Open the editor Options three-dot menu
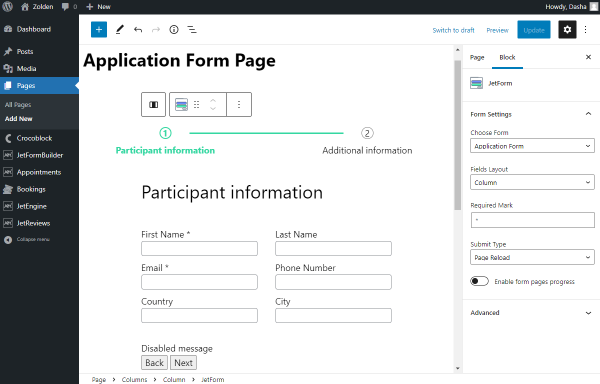Screen dimensions: 600x384 click(585, 29)
